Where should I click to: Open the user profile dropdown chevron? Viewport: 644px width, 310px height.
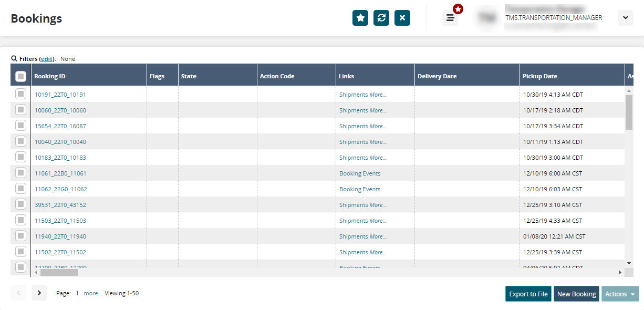pos(625,18)
